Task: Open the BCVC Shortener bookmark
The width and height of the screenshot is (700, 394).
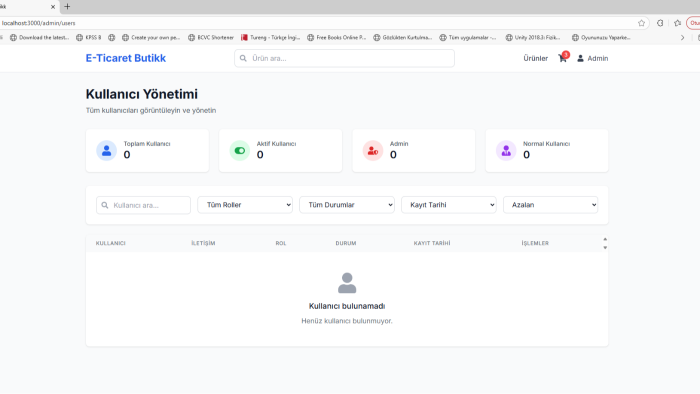Action: tap(211, 38)
